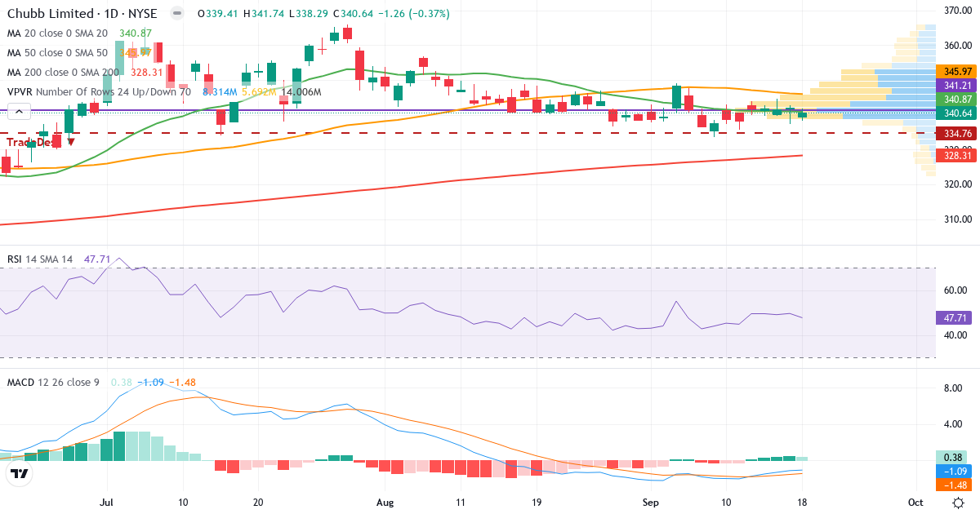980x514 pixels.
Task: Click the Sep label on the time axis
Action: 650,502
